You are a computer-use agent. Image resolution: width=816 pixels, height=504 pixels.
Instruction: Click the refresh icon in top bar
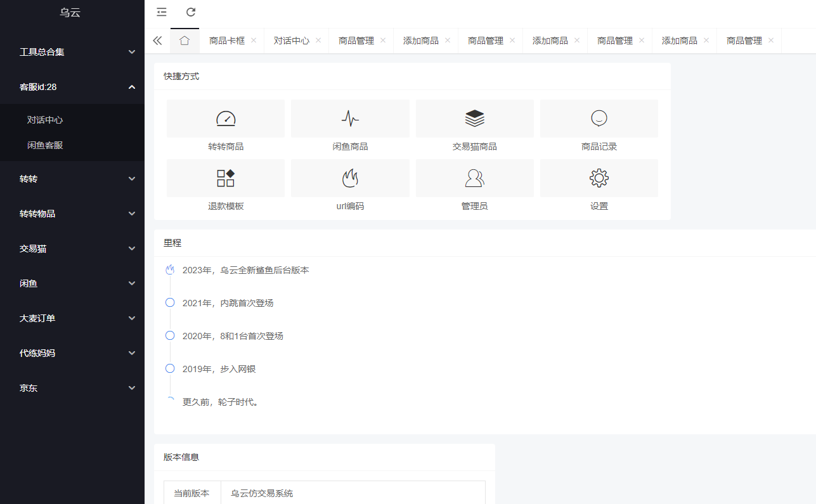click(x=191, y=12)
